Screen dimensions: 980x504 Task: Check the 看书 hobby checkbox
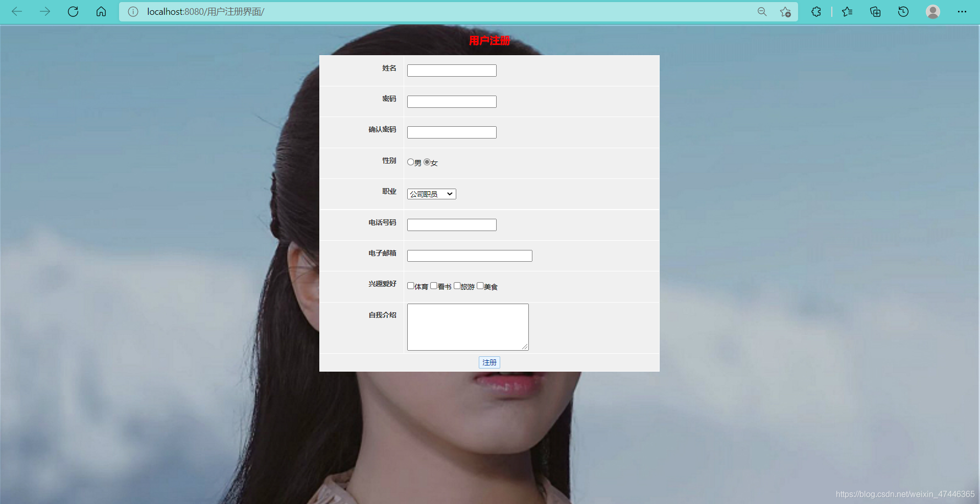pyautogui.click(x=434, y=286)
